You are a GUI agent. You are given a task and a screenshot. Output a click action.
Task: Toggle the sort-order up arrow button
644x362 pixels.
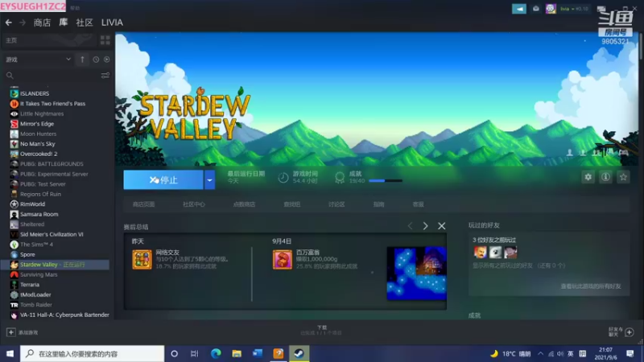82,60
